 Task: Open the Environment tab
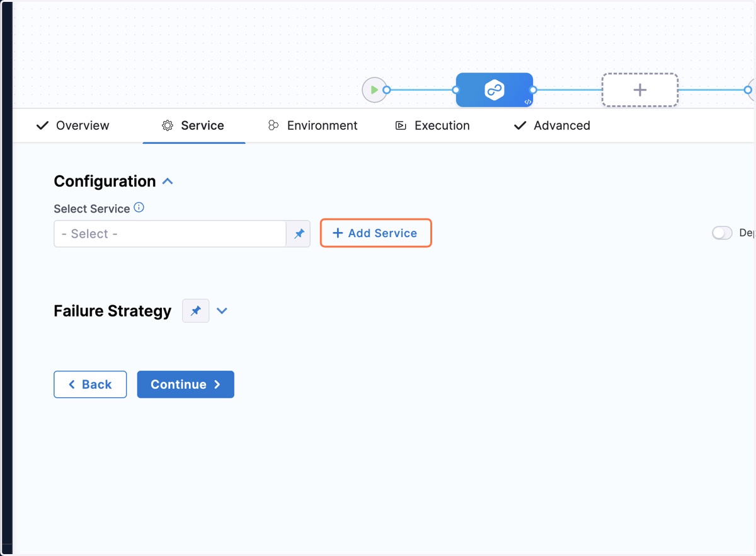coord(312,125)
